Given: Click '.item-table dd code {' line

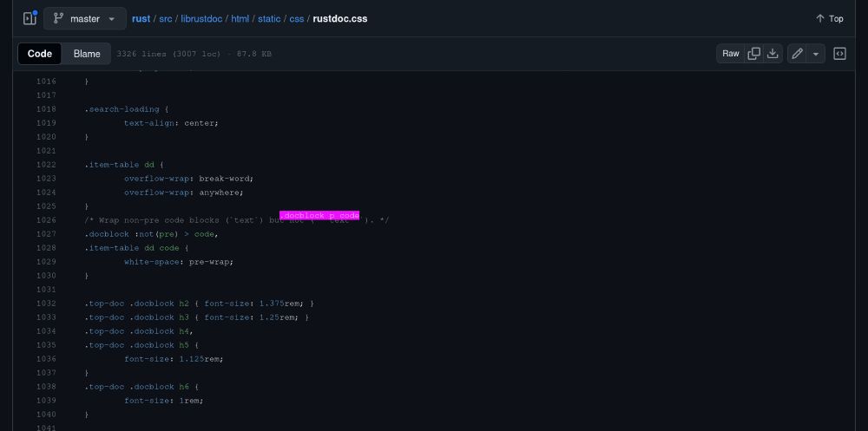Looking at the screenshot, I should coord(137,248).
